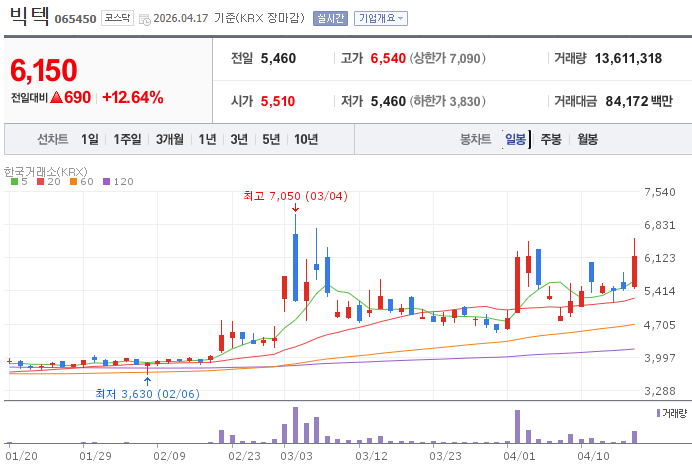Screen dimensions: 692x466
Task: Click the red 20-day moving average swatch
Action: 41,181
